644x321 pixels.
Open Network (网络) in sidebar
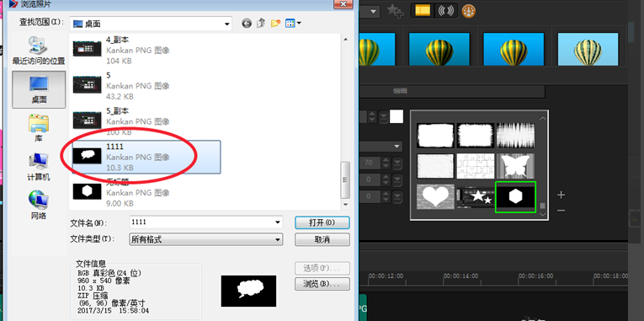pyautogui.click(x=39, y=205)
